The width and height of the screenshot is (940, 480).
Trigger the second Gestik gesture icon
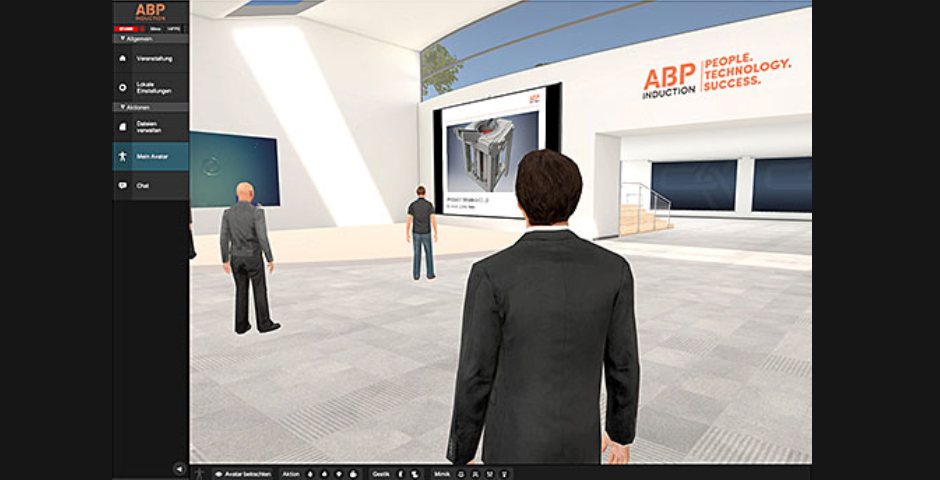(x=415, y=473)
